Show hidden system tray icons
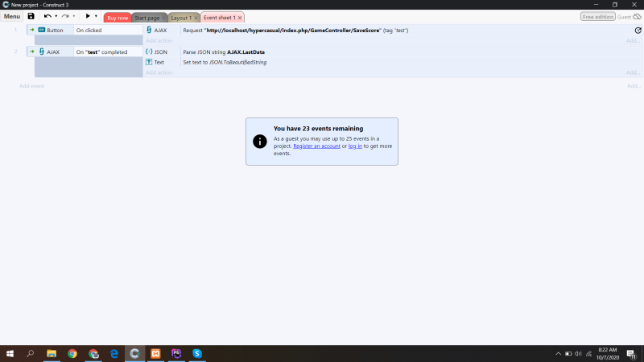This screenshot has width=644, height=362. (x=558, y=353)
